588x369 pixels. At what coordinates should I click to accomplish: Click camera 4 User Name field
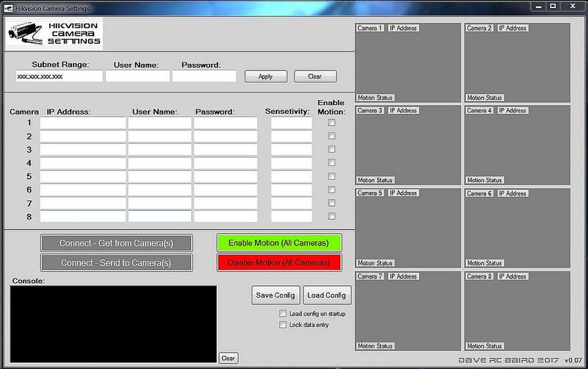[159, 163]
